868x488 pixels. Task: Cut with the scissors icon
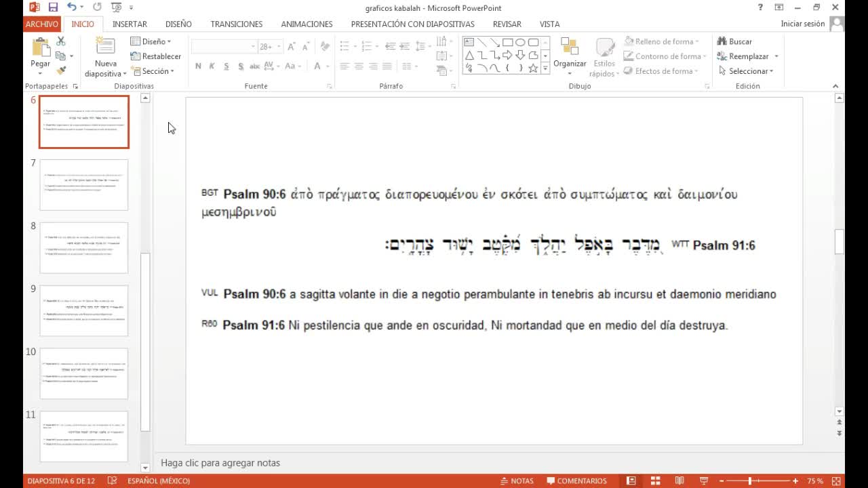click(x=61, y=41)
